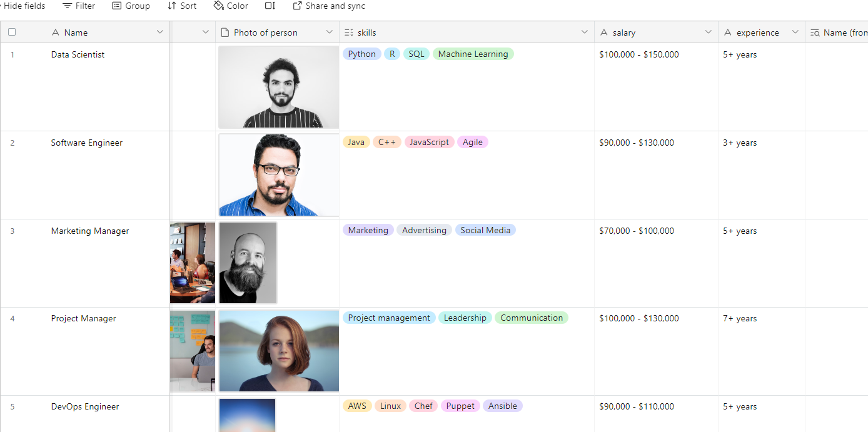Select salary cell $70,000 - $100,000
Viewport: 868px width, 432px height.
656,263
